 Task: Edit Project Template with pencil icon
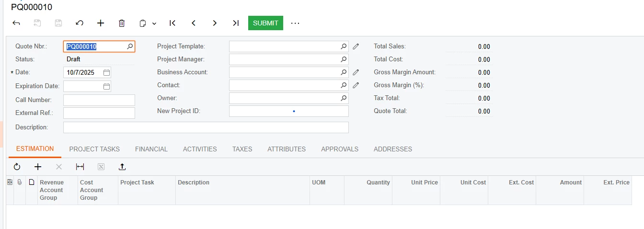356,46
